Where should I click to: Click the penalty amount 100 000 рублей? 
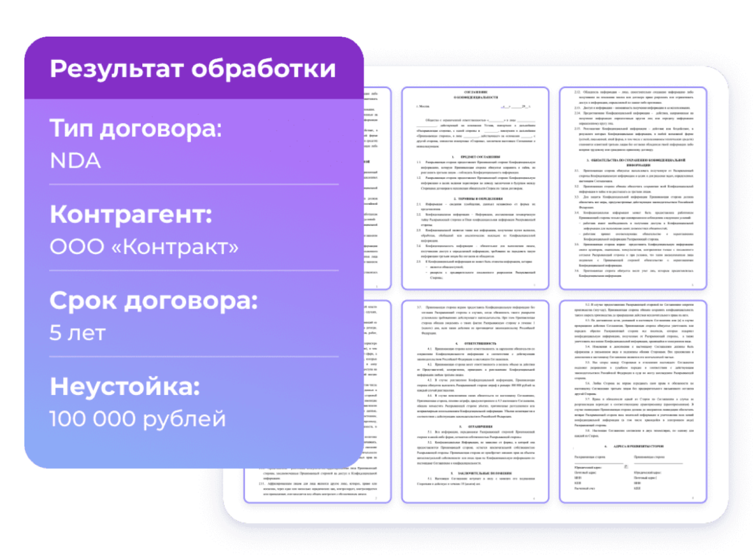coord(137,420)
